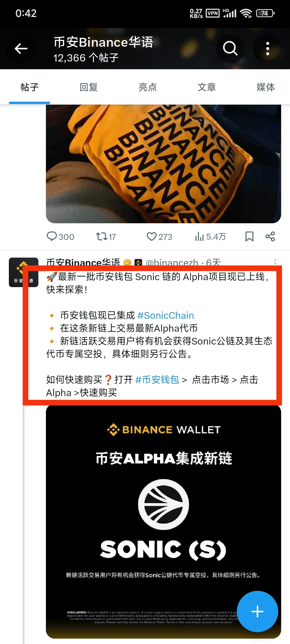Switch to the 亮点 tab

[147, 87]
